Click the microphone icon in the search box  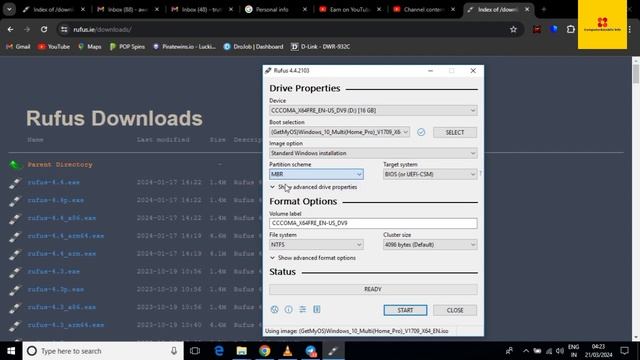coord(174,351)
